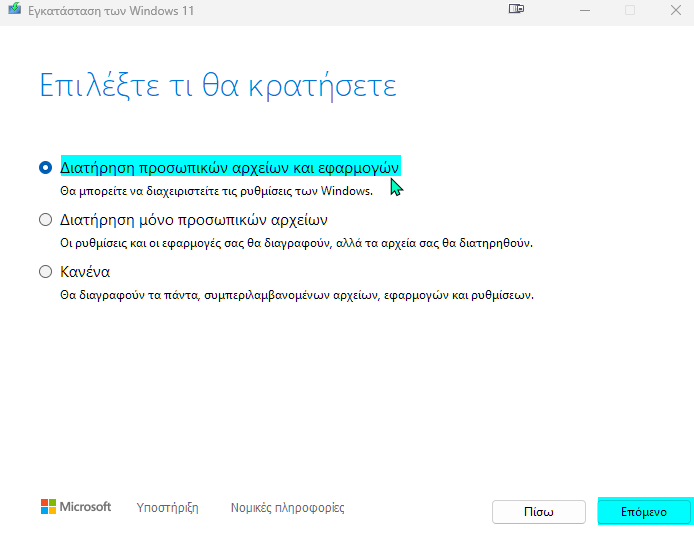Screen dimensions: 694x540
Task: Click the Windows 11 setup title bar icon
Action: pyautogui.click(x=15, y=8)
